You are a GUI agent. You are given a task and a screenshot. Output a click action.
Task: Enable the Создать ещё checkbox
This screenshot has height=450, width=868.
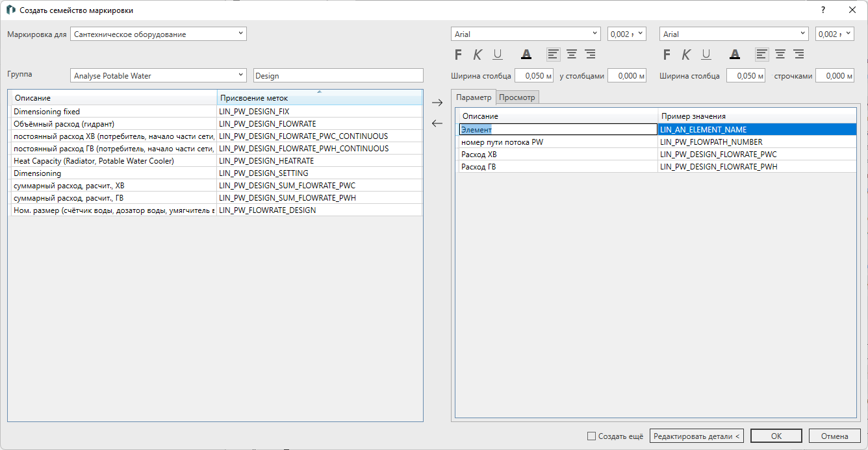tap(591, 436)
